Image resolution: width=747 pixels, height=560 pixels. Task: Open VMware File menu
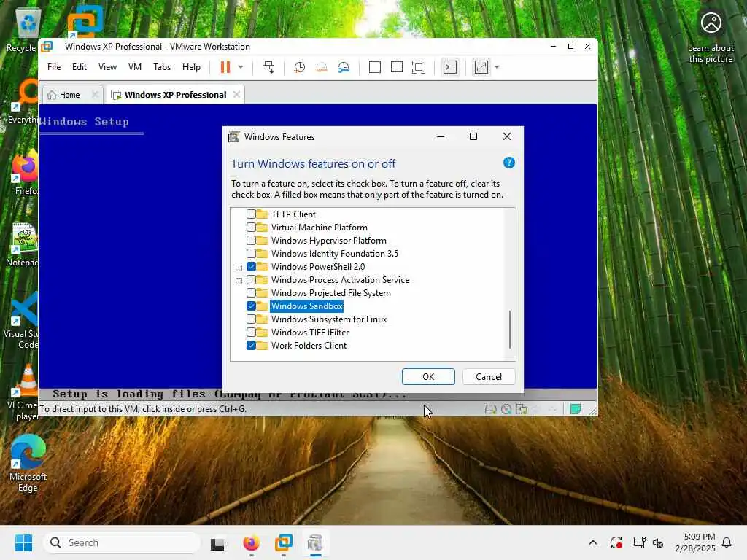[54, 67]
